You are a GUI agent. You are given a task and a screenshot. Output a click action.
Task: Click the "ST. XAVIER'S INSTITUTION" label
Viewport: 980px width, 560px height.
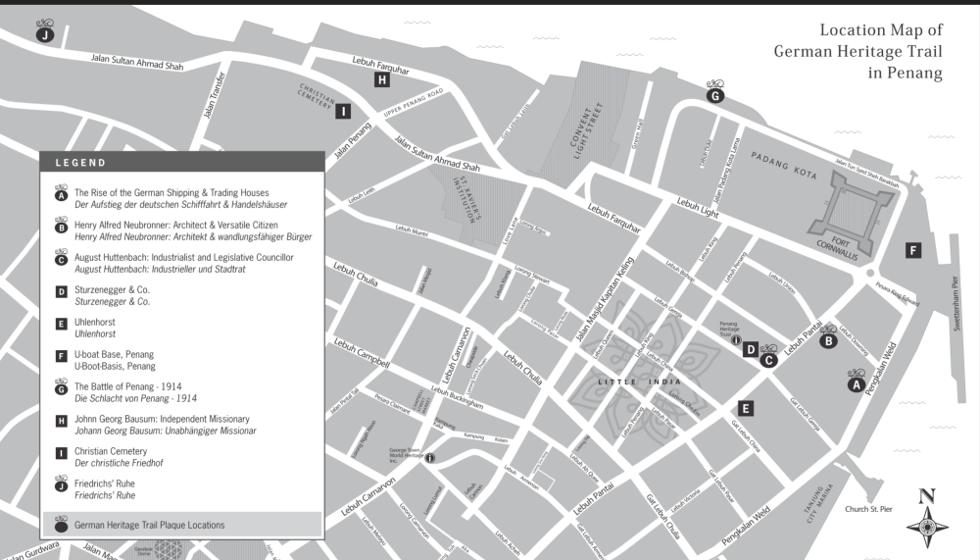(x=467, y=200)
